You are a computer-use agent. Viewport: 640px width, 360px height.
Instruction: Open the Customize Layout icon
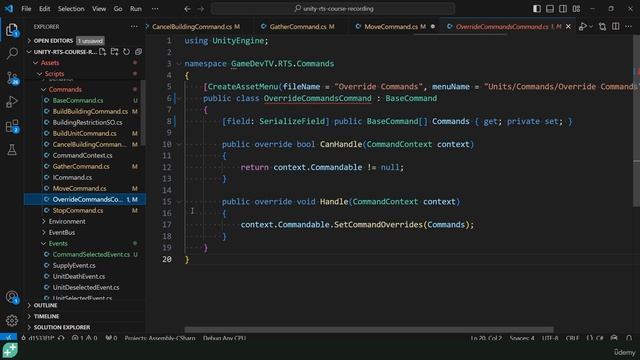point(576,9)
